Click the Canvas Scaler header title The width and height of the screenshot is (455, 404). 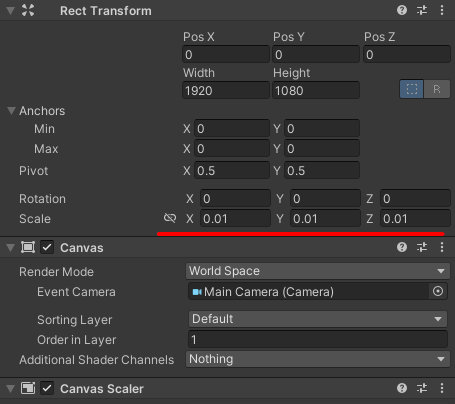click(102, 389)
